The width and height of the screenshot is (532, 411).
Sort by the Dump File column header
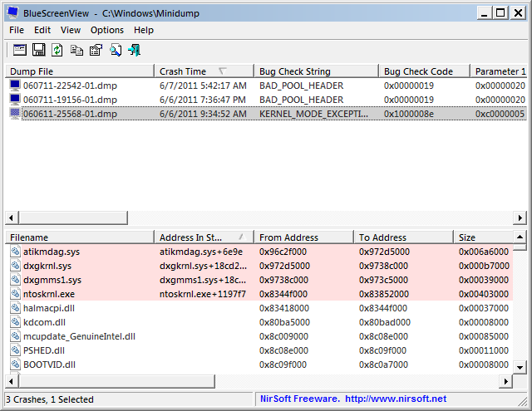pos(80,71)
